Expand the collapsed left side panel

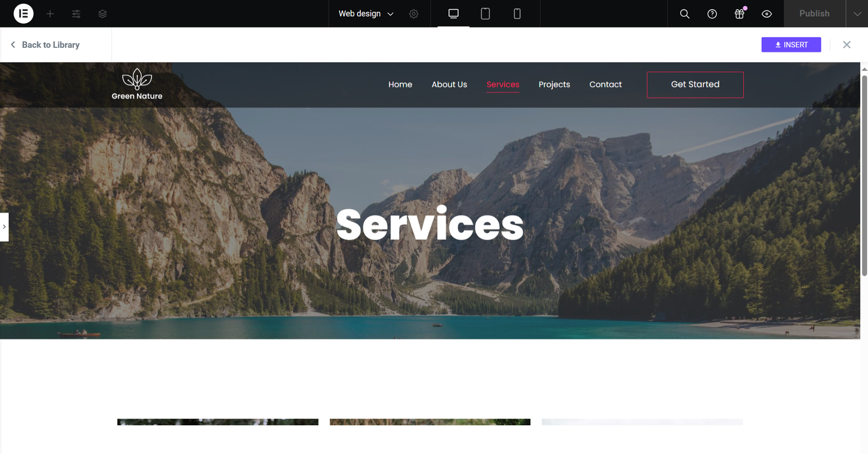click(4, 227)
